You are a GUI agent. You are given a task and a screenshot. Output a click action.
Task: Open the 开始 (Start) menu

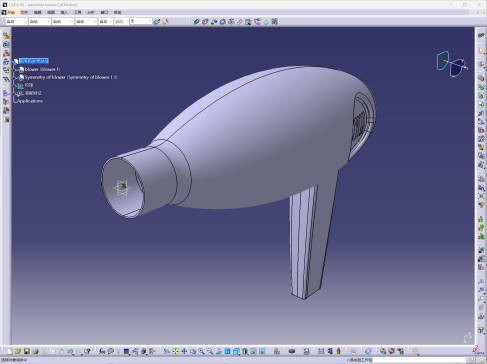(x=11, y=12)
